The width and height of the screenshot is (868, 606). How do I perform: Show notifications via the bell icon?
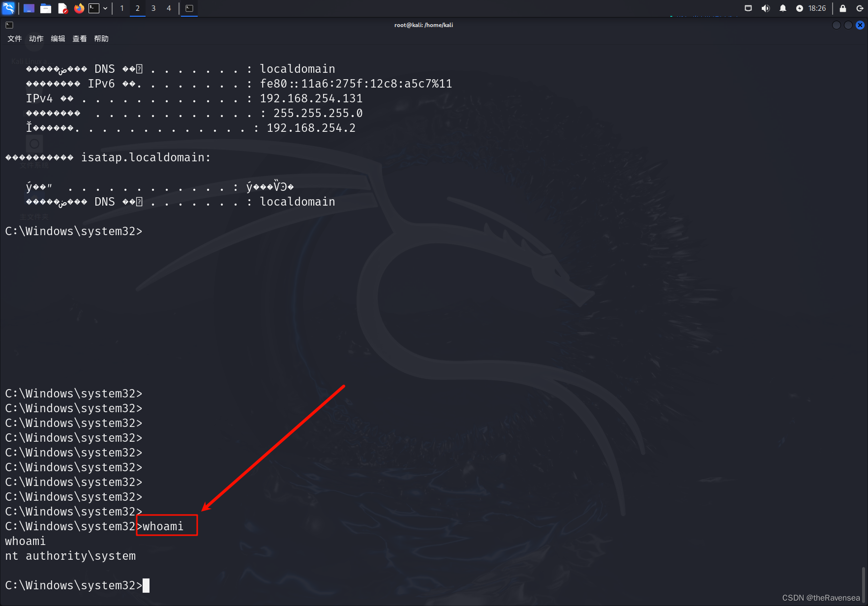783,8
